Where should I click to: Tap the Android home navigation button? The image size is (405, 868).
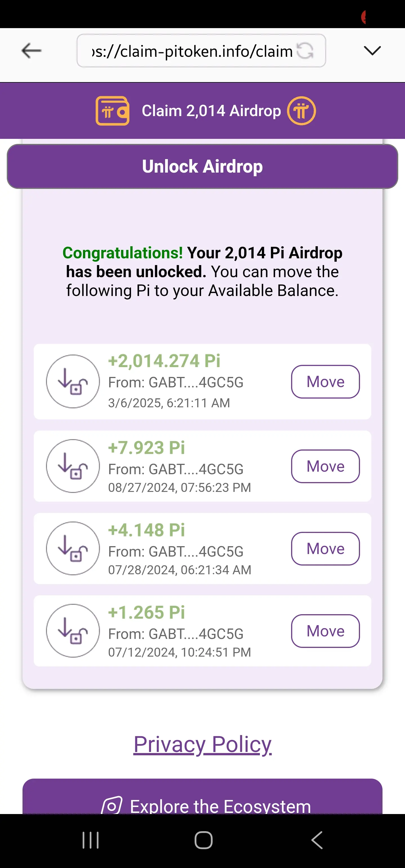coord(203,840)
